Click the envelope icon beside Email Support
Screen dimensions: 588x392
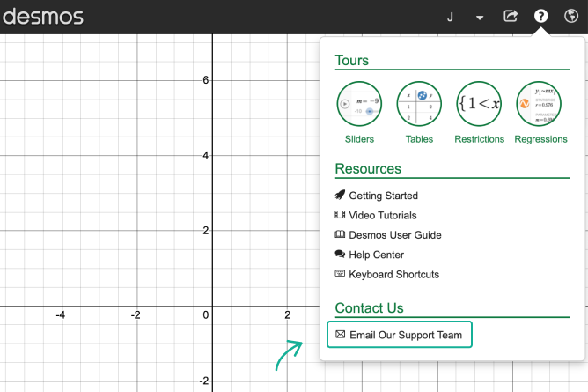[x=340, y=335]
